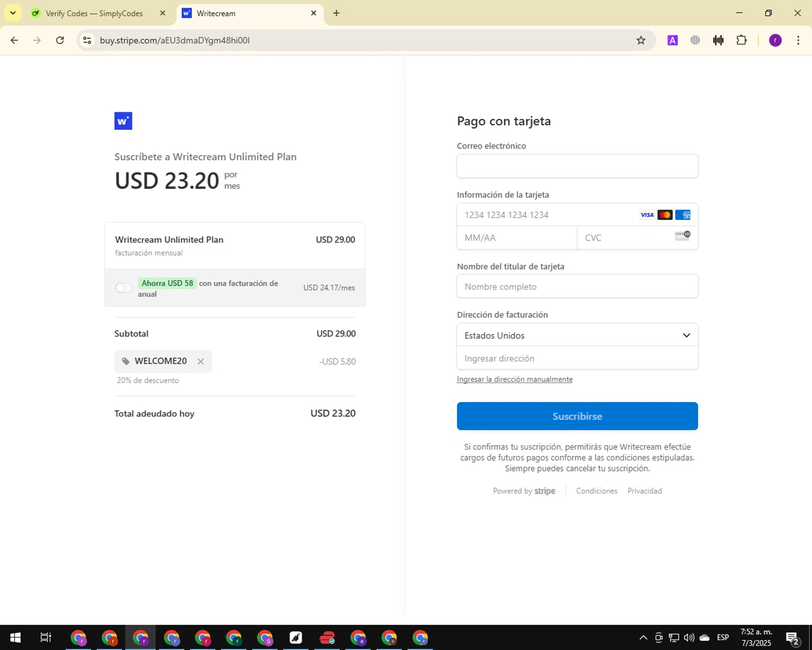Reload the Stripe checkout page
The height and width of the screenshot is (650, 812).
point(60,40)
